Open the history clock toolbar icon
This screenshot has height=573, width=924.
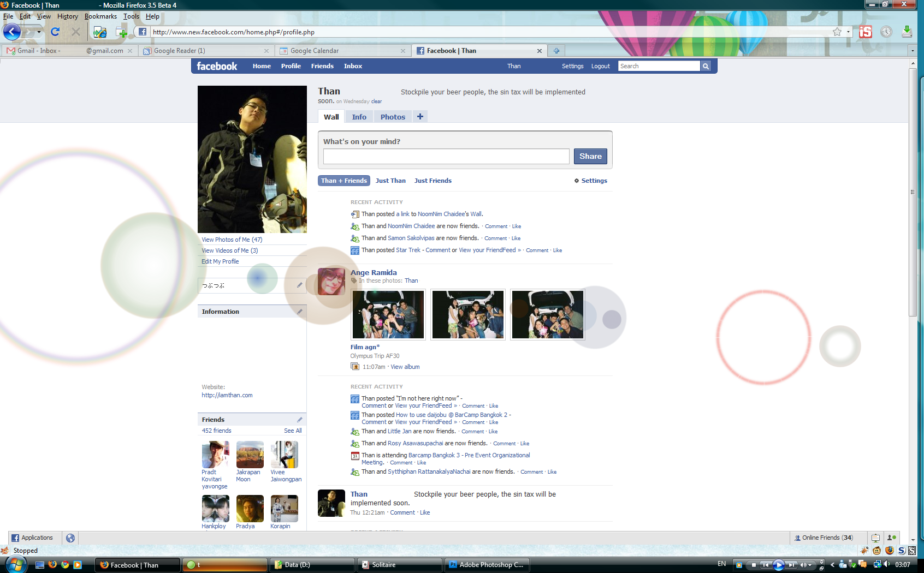(886, 32)
